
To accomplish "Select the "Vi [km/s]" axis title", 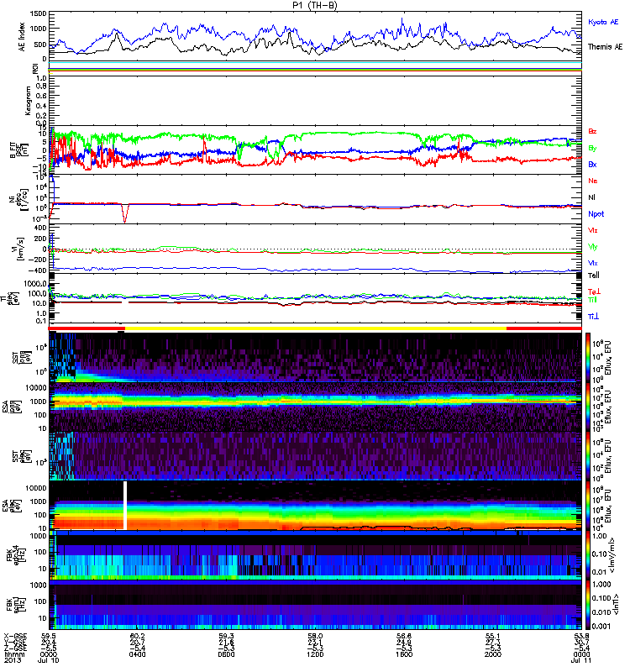I will 19,249.
